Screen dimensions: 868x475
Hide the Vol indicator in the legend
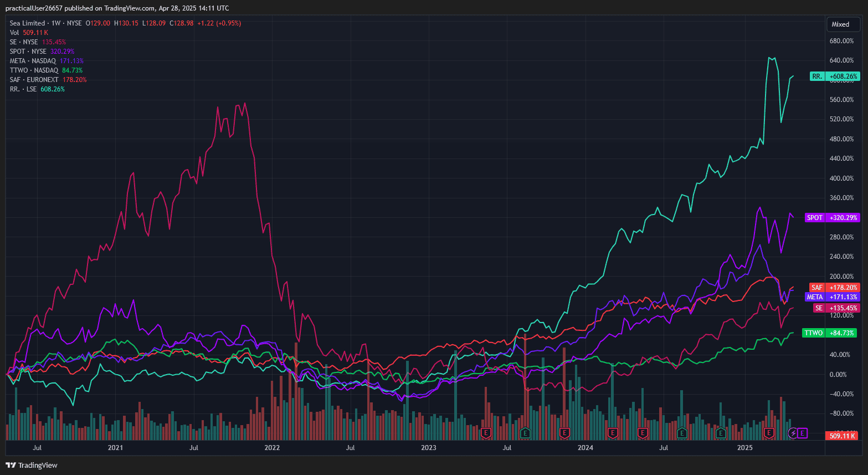click(14, 32)
